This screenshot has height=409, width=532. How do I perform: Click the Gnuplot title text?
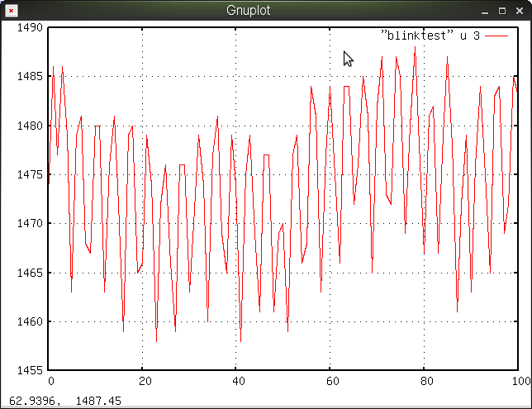pos(248,10)
